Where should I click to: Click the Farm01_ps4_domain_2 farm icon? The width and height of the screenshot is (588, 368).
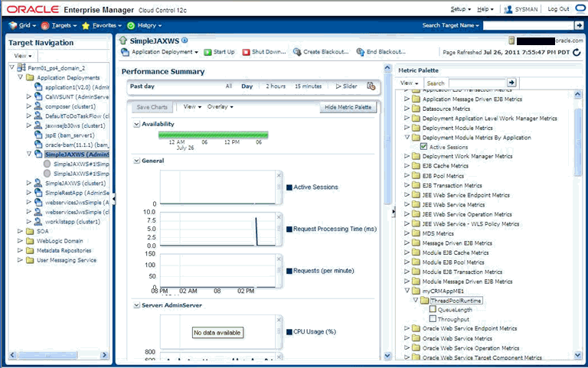[x=21, y=68]
